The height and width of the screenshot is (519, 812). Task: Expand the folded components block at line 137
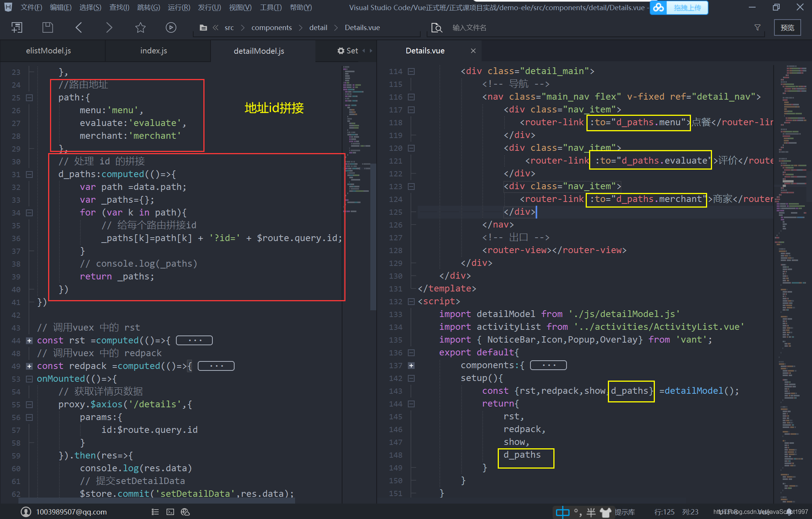411,366
